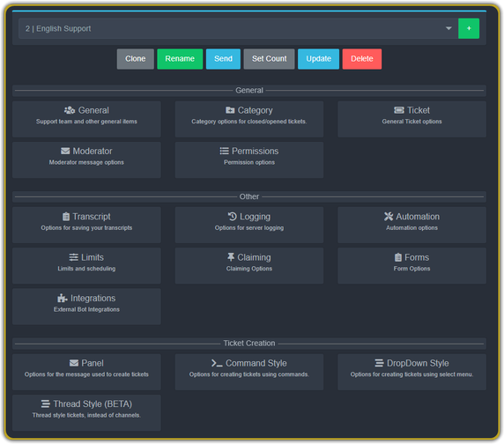Click the Clone button

coord(136,59)
